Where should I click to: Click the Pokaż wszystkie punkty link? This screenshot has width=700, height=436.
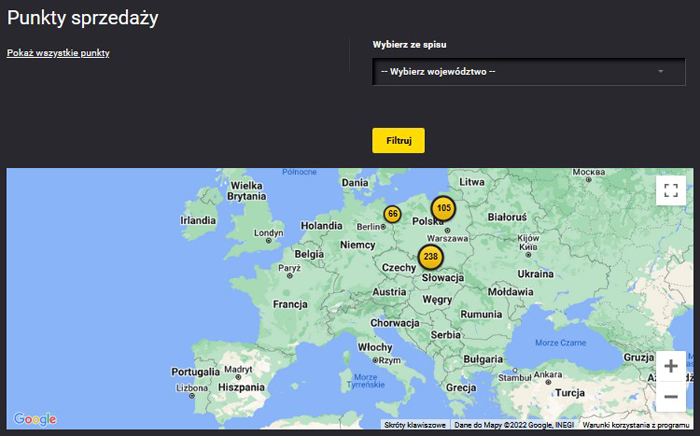click(x=58, y=53)
